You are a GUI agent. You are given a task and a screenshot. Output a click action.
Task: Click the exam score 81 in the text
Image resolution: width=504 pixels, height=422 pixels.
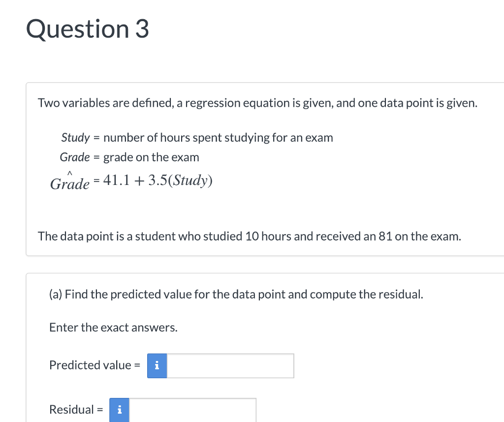[385, 237]
